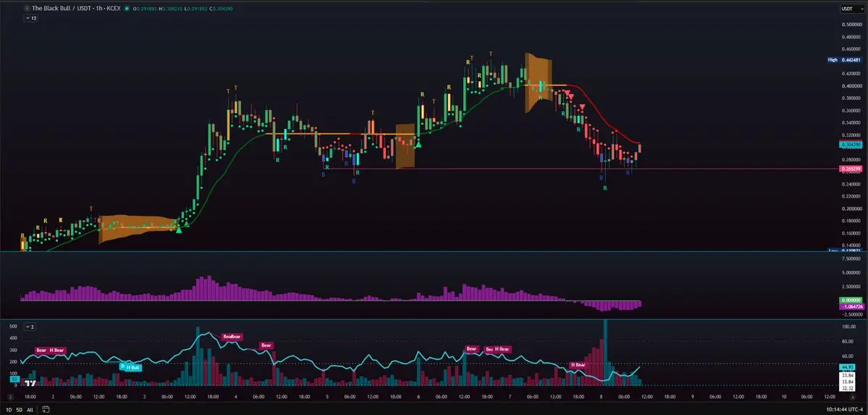The image size is (868, 415).
Task: Click the 10 date label on the time axis
Action: pos(784,397)
